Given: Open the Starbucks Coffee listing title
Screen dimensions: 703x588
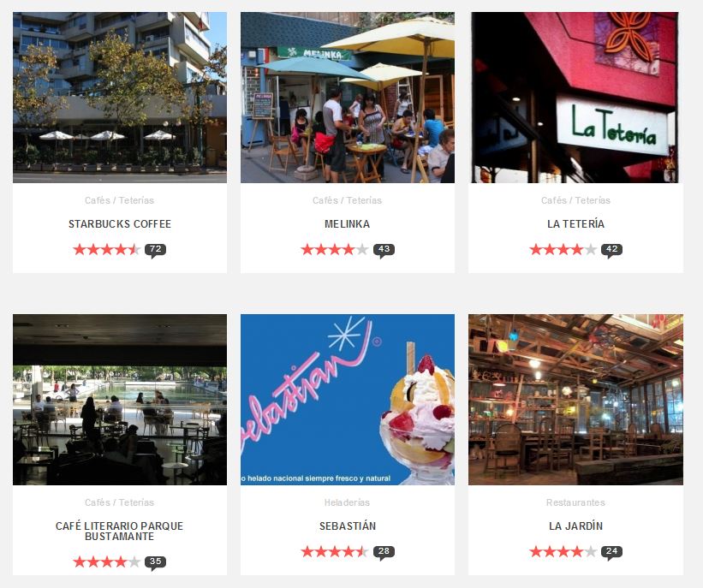Looking at the screenshot, I should click(120, 223).
